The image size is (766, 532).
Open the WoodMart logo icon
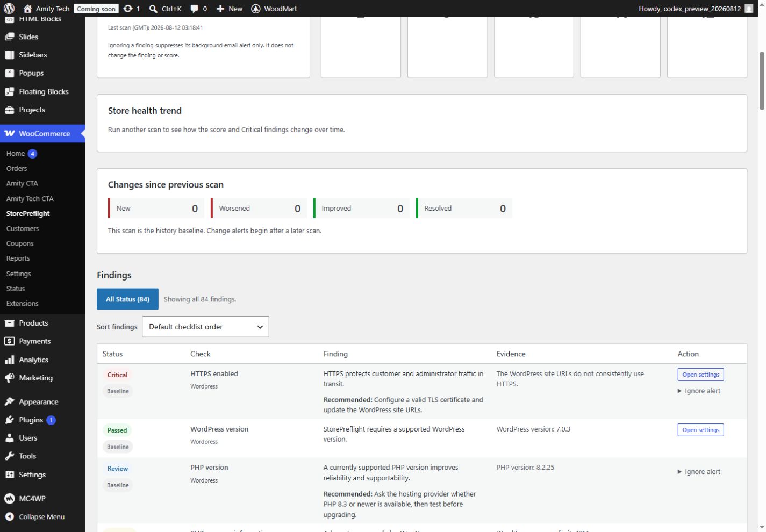click(256, 9)
